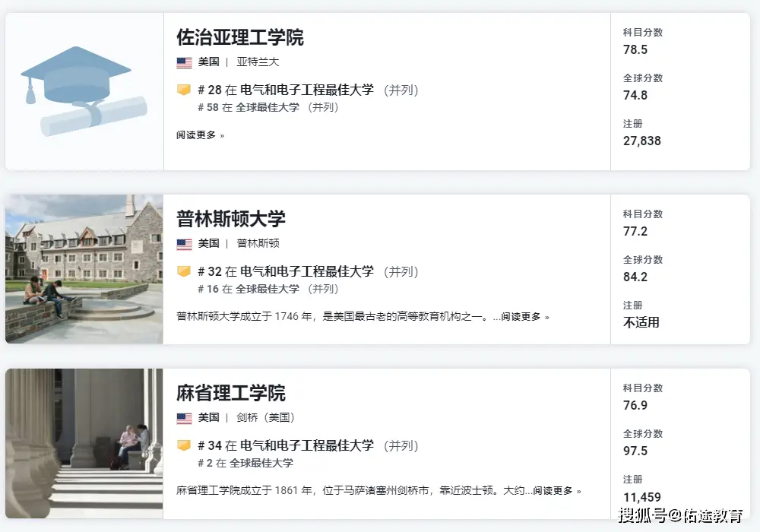Open the 佐治亚理工学院 title link
The image size is (760, 532).
coord(240,37)
